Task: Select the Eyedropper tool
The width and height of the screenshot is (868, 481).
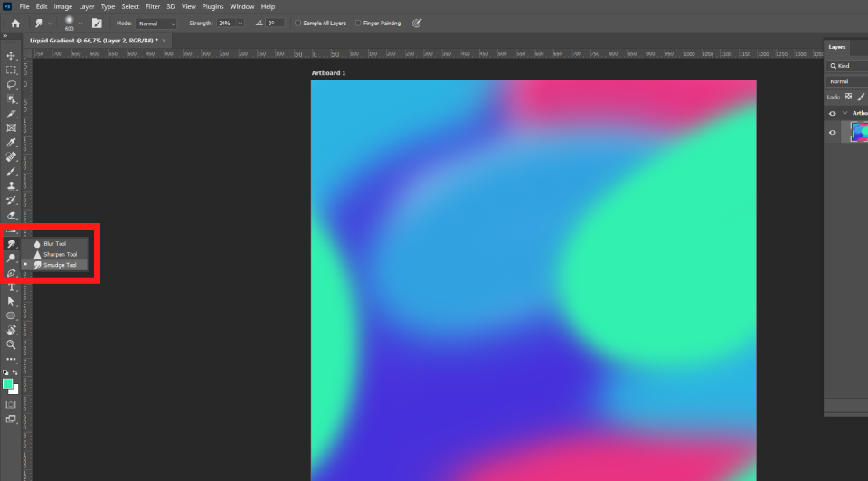Action: coord(11,142)
